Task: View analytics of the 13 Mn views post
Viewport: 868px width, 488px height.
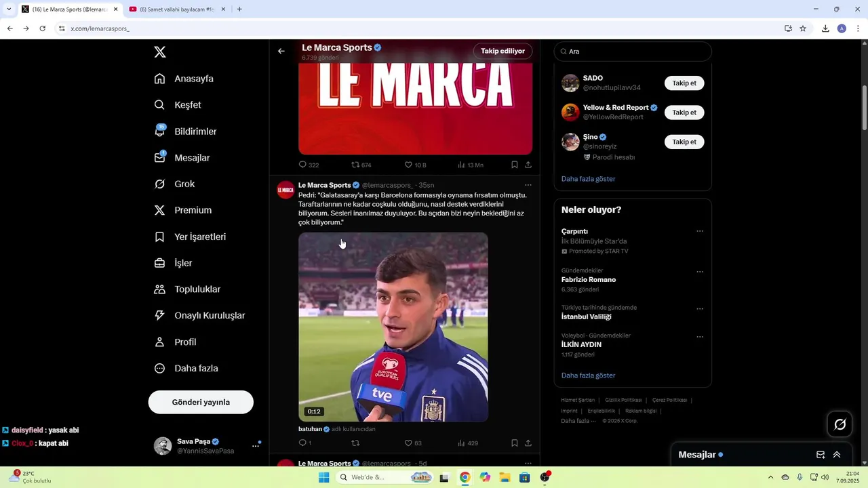Action: click(x=470, y=165)
